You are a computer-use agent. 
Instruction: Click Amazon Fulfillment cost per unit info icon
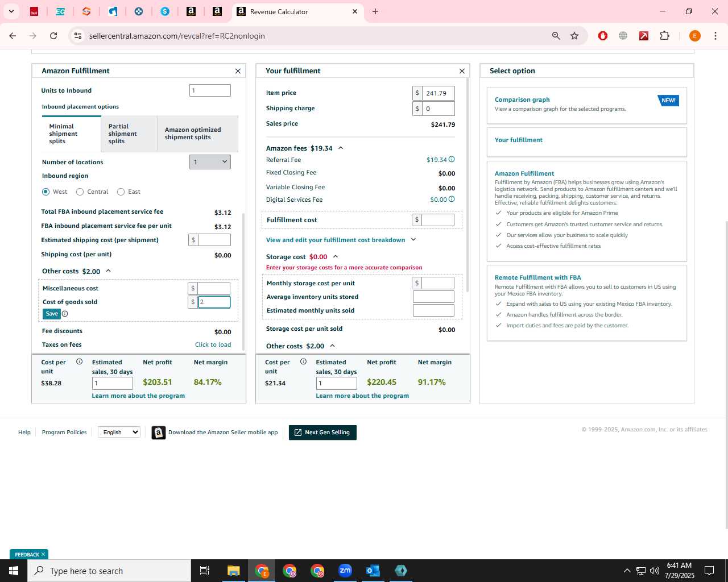(79, 362)
